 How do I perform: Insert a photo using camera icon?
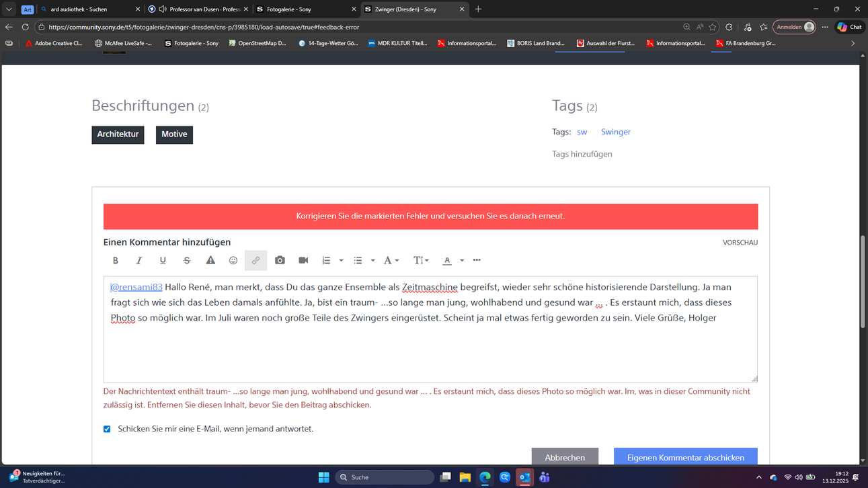(280, 261)
